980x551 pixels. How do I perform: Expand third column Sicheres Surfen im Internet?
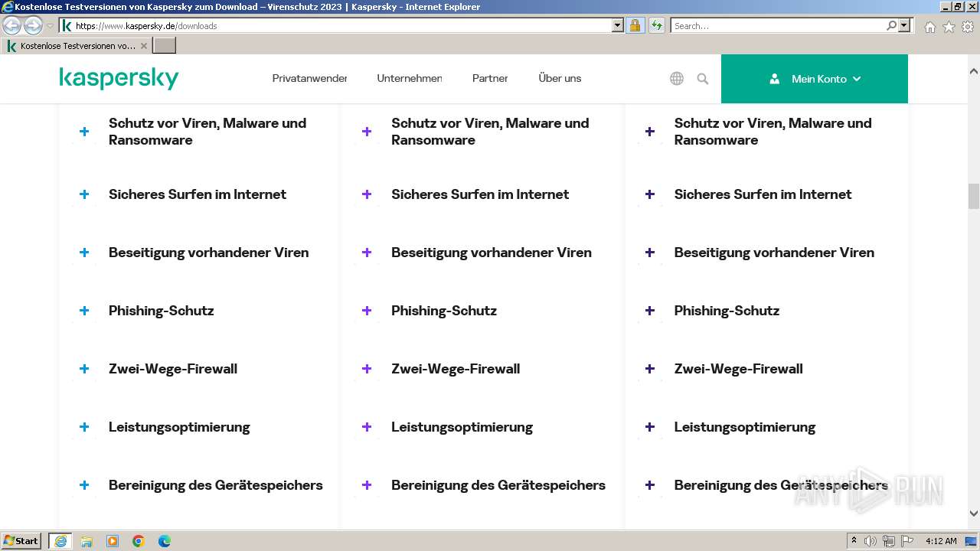point(650,194)
